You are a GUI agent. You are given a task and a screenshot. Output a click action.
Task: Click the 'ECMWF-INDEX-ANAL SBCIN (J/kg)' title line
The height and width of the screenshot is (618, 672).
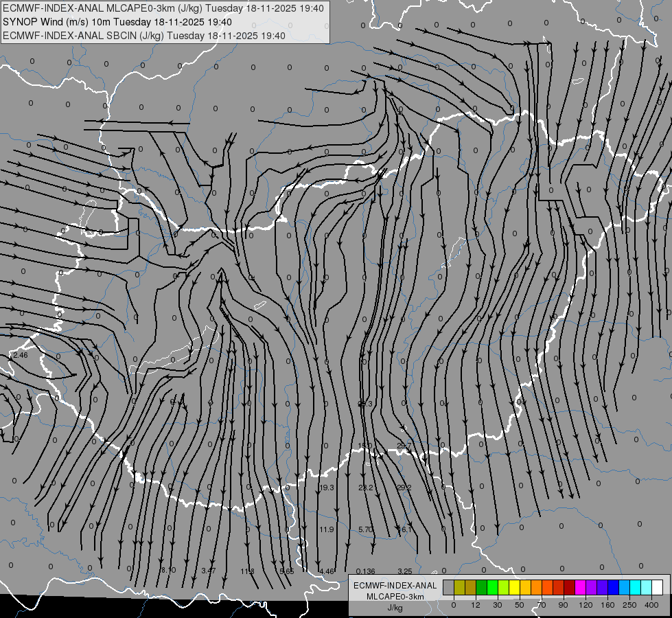click(x=83, y=36)
